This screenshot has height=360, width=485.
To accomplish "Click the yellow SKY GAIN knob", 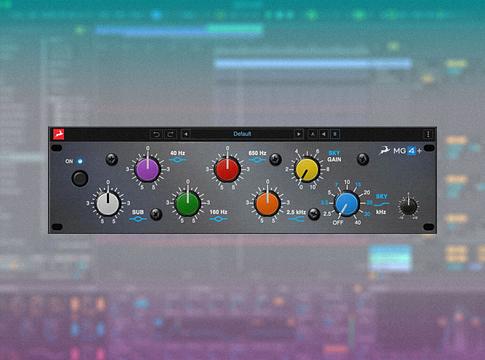I will click(x=307, y=169).
